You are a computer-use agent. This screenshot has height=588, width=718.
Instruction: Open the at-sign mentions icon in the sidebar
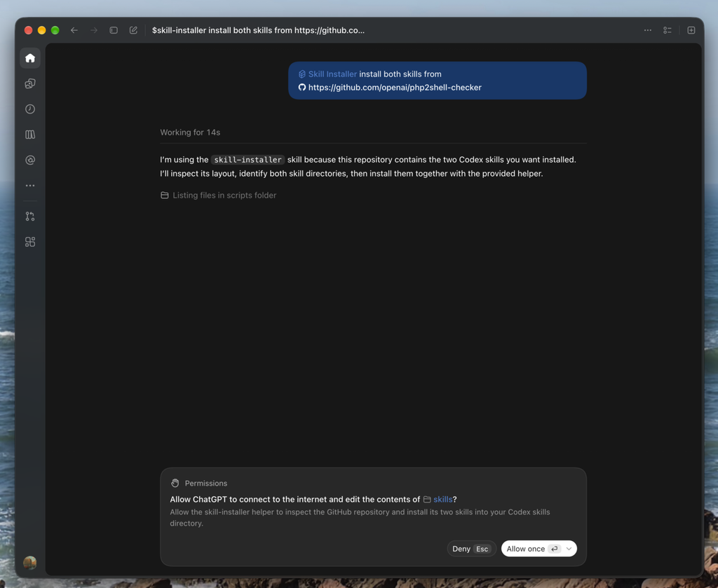(30, 160)
